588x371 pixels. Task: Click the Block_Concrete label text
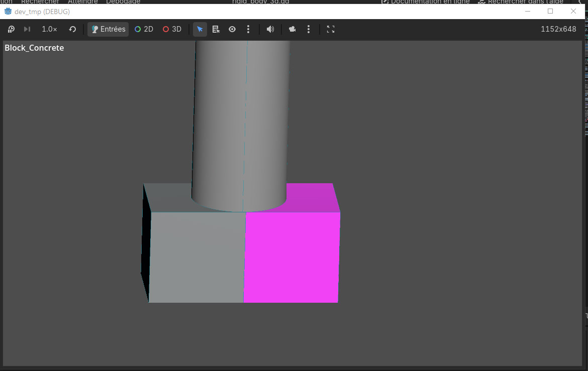point(34,48)
